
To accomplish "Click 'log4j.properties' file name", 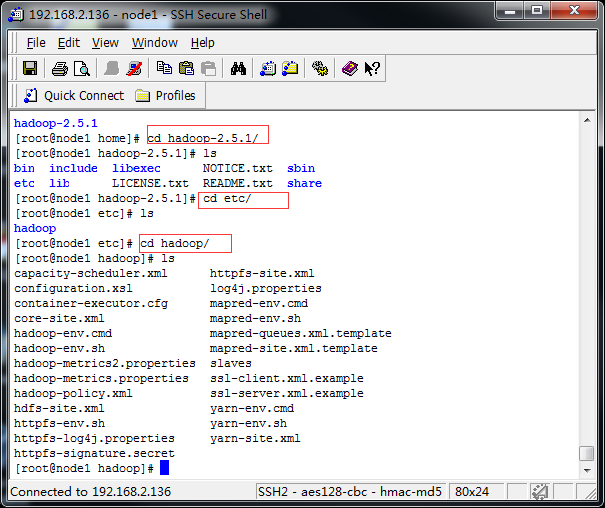I will [266, 289].
